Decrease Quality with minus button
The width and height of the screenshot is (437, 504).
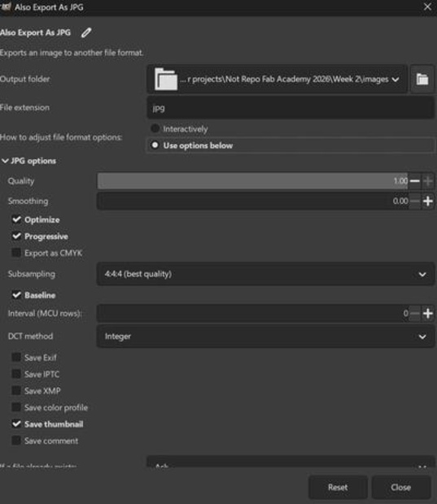tap(415, 181)
